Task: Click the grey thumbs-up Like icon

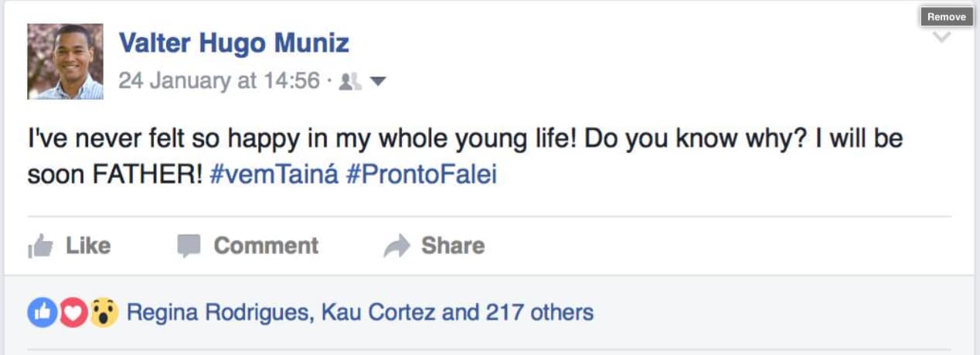Action: (x=40, y=247)
